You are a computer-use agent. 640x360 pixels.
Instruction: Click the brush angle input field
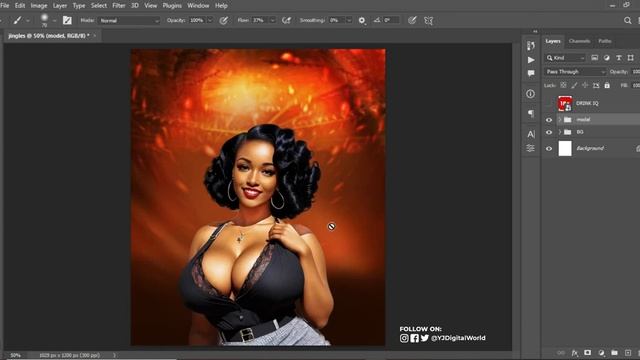pyautogui.click(x=391, y=20)
